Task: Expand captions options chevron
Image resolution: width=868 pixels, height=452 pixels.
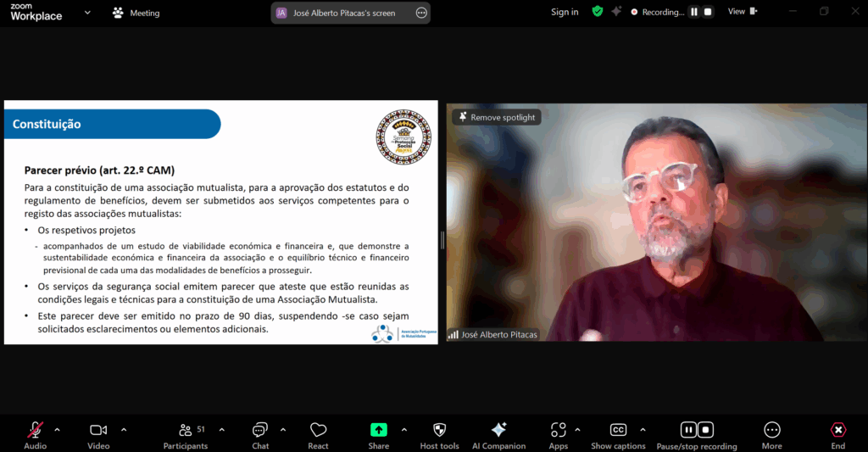Action: pos(643,430)
